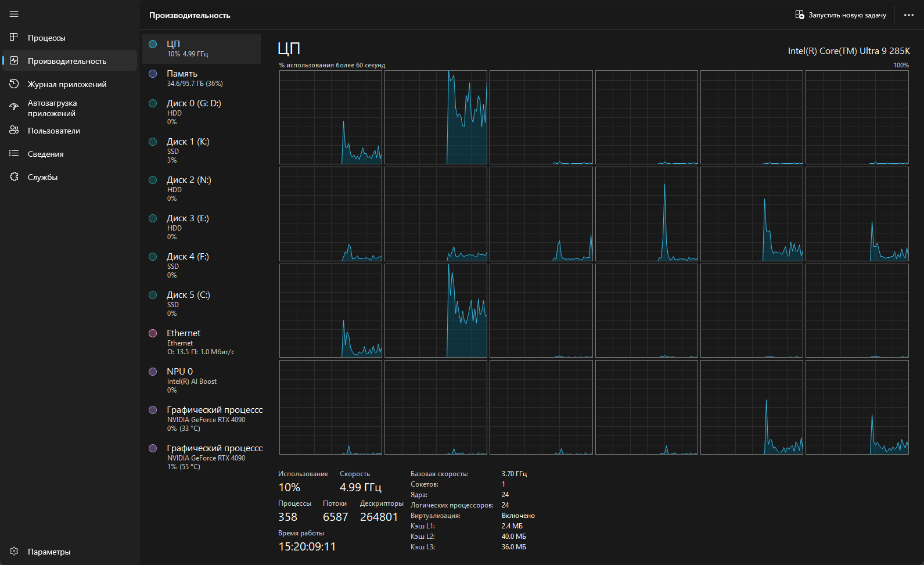
Task: Click Запустить новую задачу button
Action: [x=840, y=15]
